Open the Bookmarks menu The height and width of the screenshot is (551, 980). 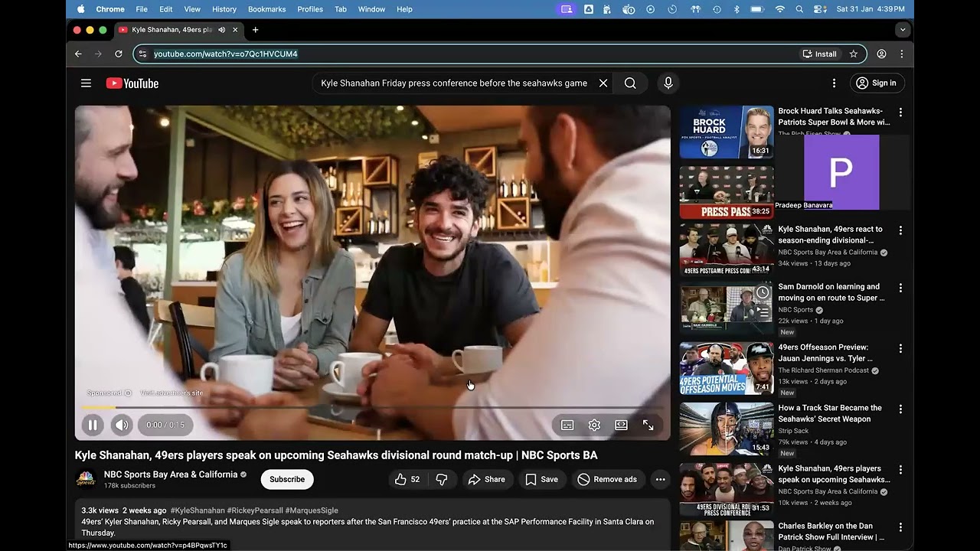(x=267, y=9)
